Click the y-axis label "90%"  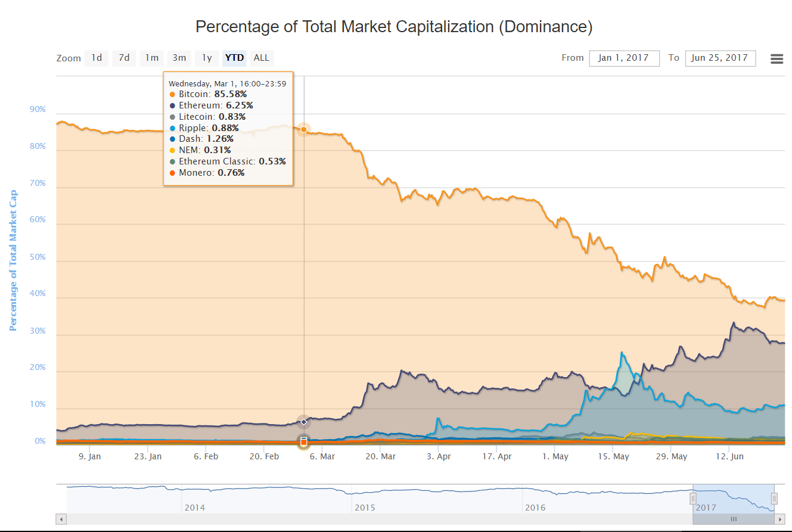(38, 110)
